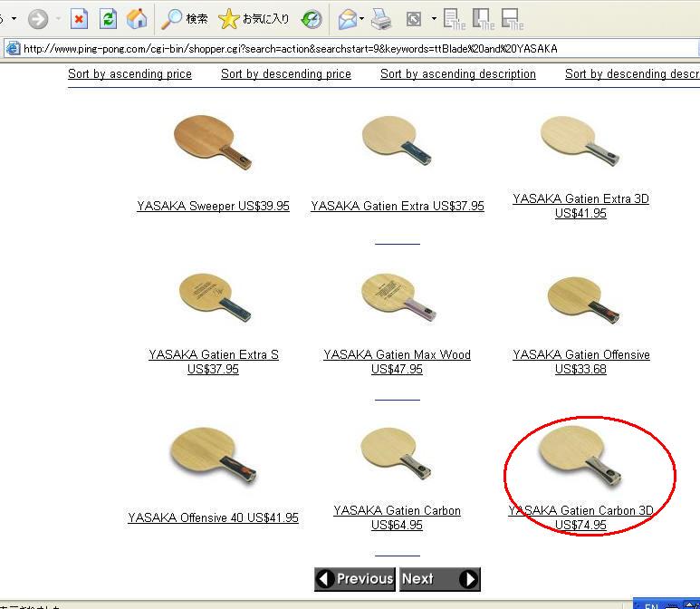This screenshot has width=700, height=609.
Task: Click the Gatien Carbon 3D blade image
Action: pos(580,456)
